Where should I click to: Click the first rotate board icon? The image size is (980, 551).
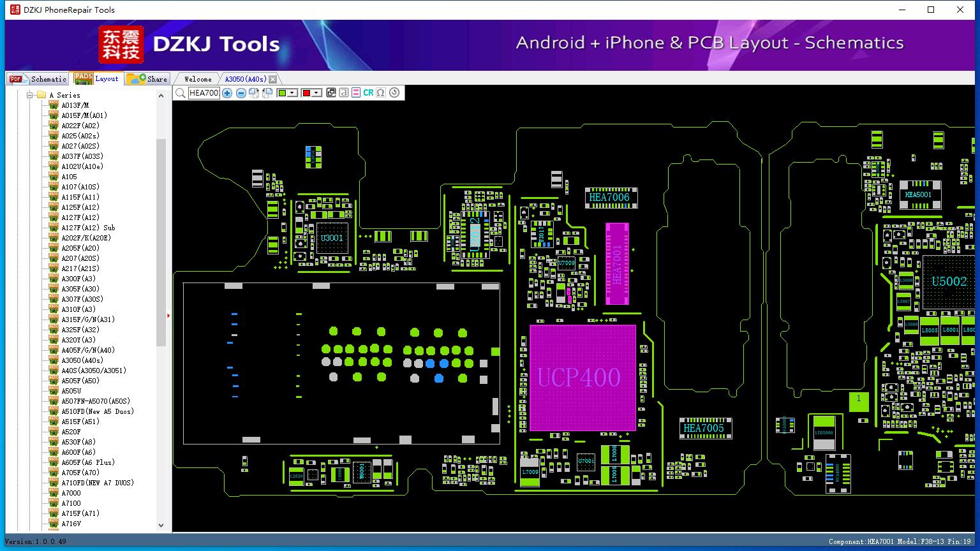coord(254,93)
